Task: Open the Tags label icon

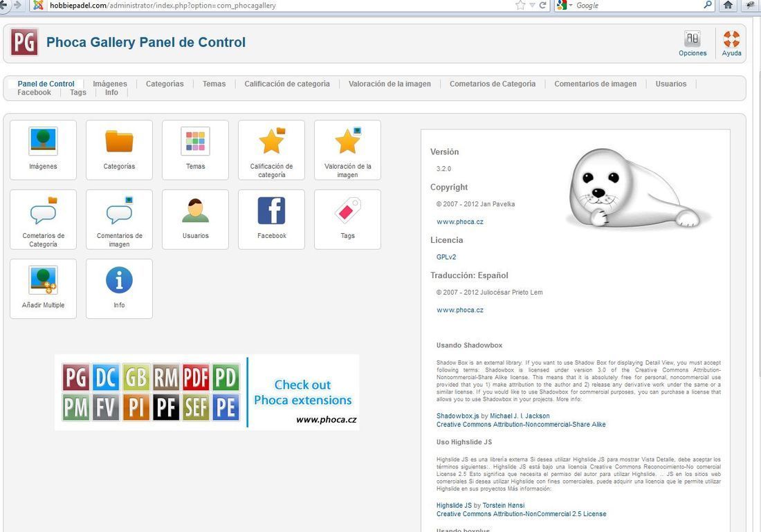Action: 347,219
